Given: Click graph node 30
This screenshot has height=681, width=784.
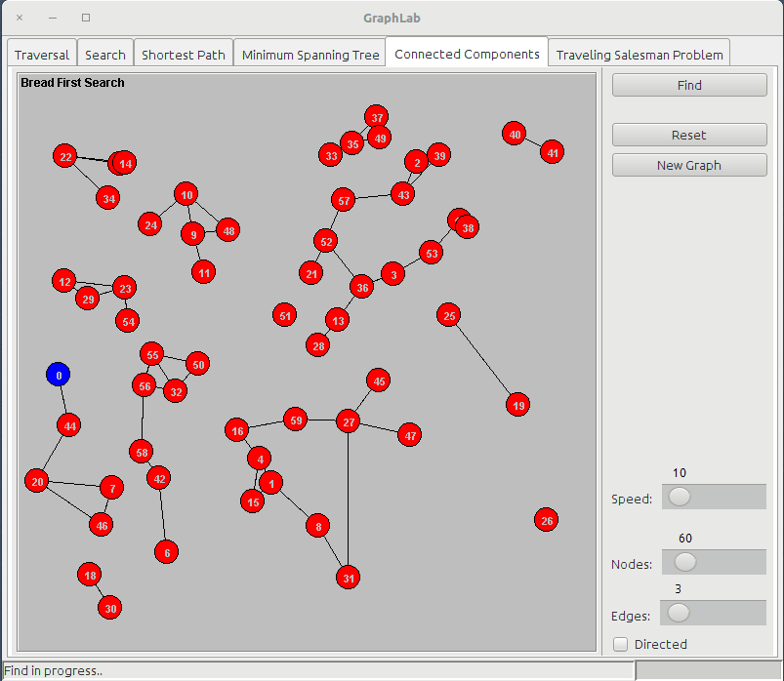Looking at the screenshot, I should click(x=110, y=608).
